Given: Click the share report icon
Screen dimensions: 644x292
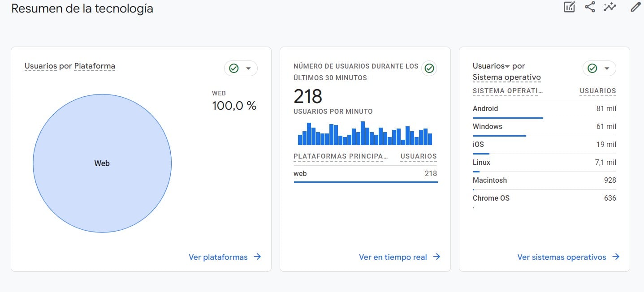Looking at the screenshot, I should pos(590,7).
